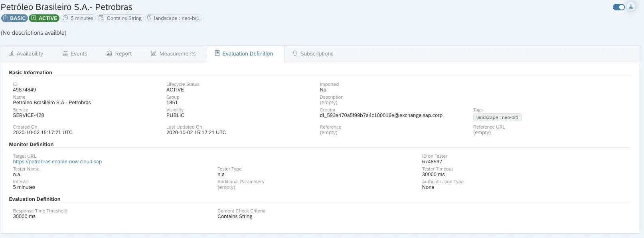The width and height of the screenshot is (644, 238).
Task: Click the lab flask icon button
Action: [x=631, y=7]
